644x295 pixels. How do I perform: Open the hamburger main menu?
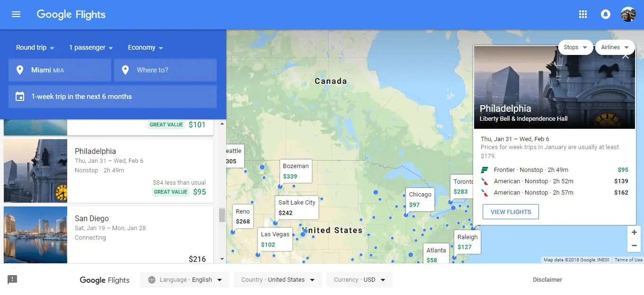click(x=16, y=14)
